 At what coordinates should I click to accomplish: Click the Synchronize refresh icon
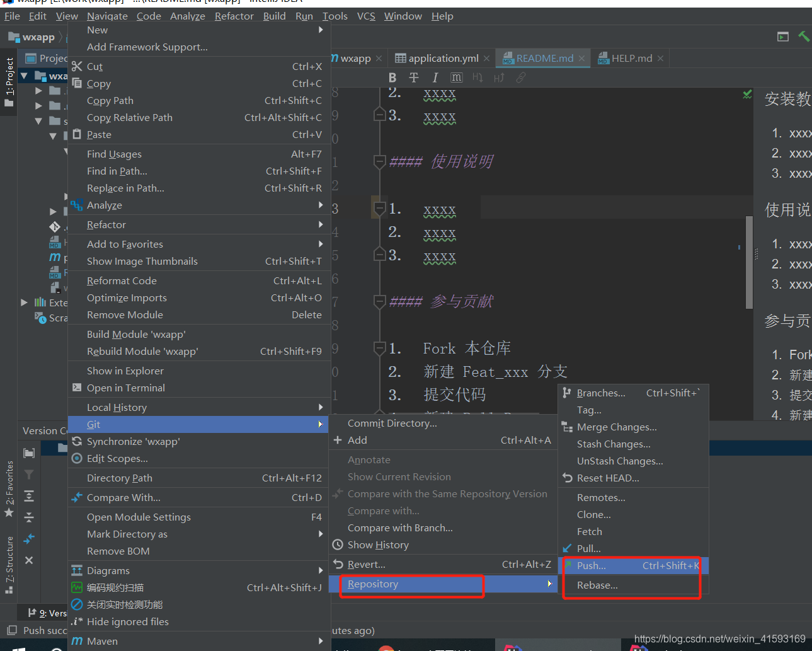[77, 441]
